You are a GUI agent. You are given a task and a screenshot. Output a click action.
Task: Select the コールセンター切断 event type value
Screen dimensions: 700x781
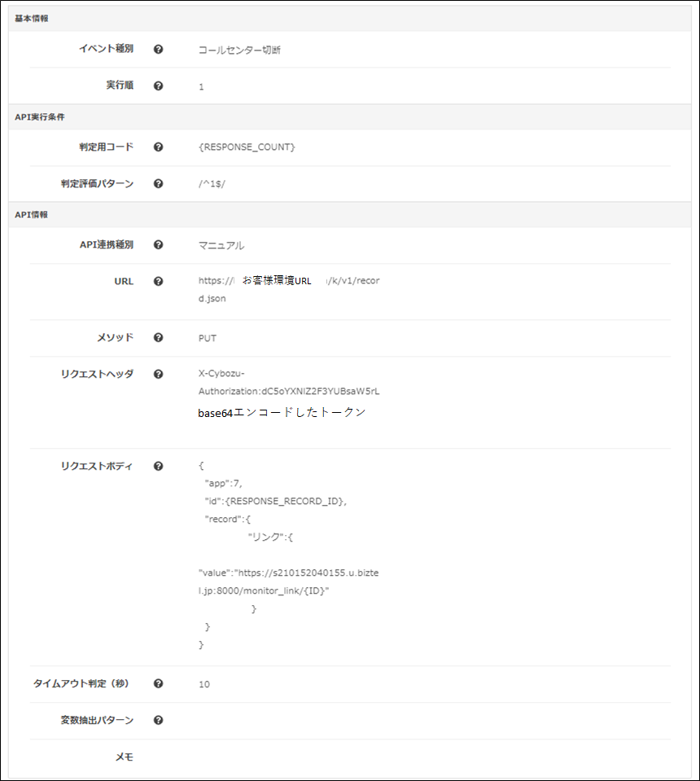point(239,50)
